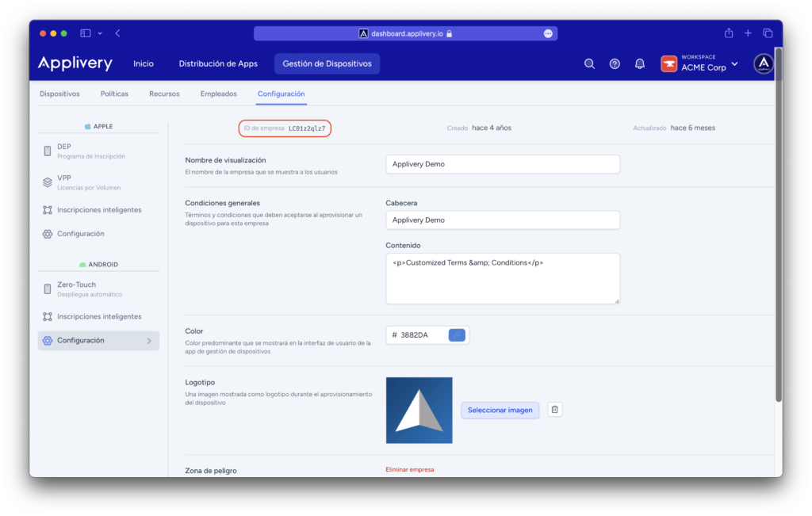Click the search magnifier icon in header
Screen dimensions: 812x516
[589, 64]
